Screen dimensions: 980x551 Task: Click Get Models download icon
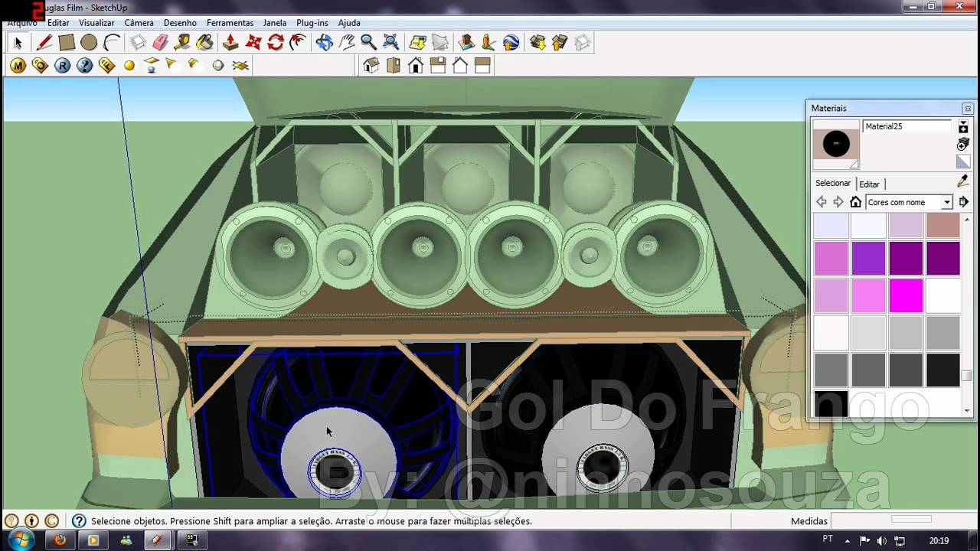coord(537,43)
